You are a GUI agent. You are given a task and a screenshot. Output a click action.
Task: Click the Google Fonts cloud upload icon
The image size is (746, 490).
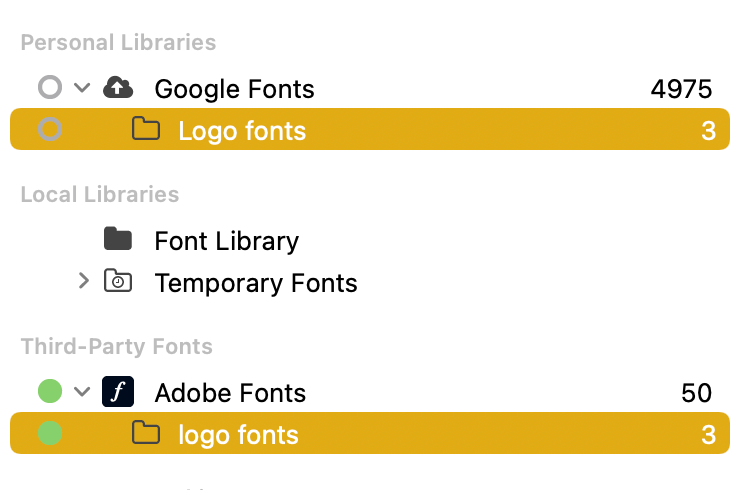pyautogui.click(x=118, y=88)
